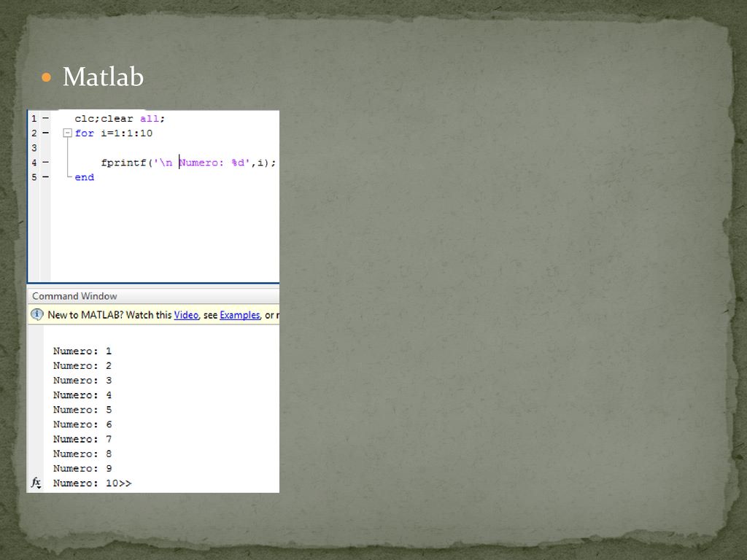The height and width of the screenshot is (560, 747).
Task: Click the 'Numero: 4' output line
Action: pyautogui.click(x=82, y=395)
